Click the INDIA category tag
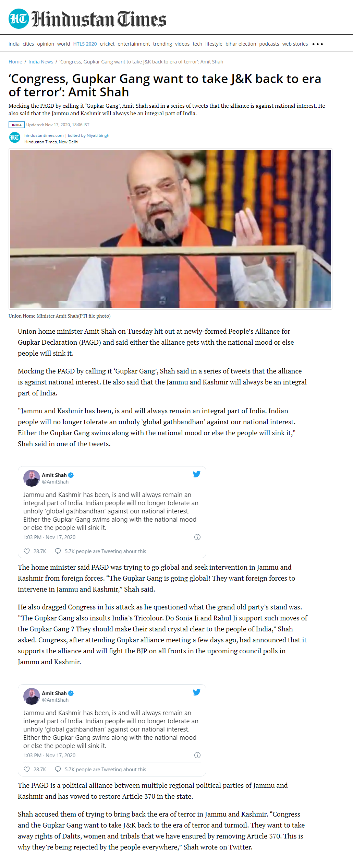The height and width of the screenshot is (868, 353). 17,125
